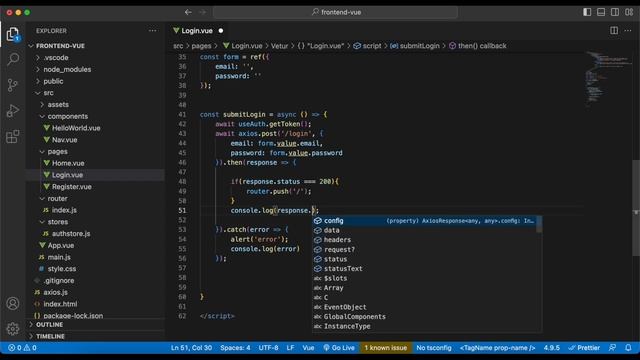Click the feedback icon in status bar
This screenshot has height=360, width=640.
click(x=612, y=348)
